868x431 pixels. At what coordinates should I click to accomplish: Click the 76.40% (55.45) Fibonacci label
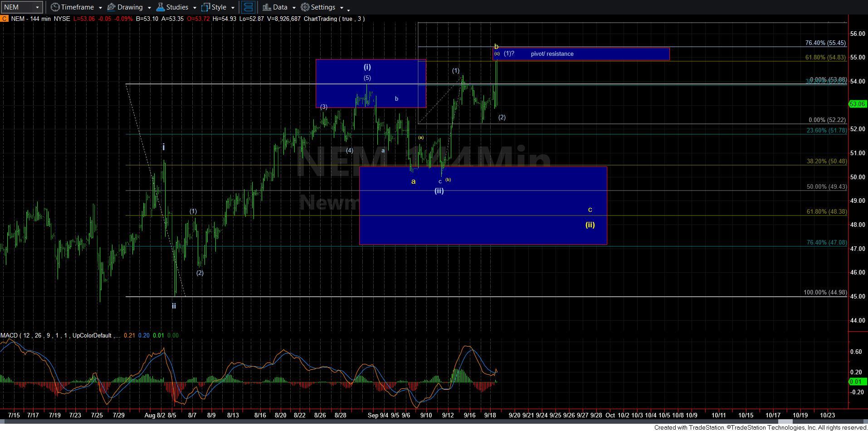825,43
